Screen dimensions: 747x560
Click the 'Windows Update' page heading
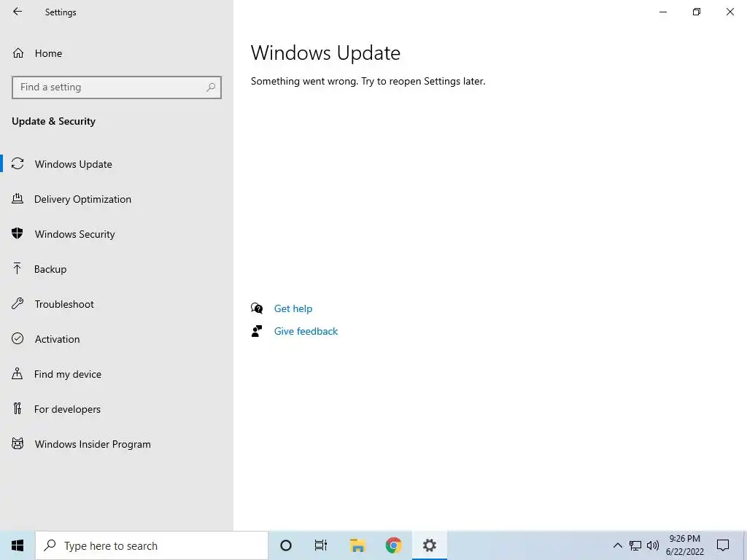pos(325,52)
